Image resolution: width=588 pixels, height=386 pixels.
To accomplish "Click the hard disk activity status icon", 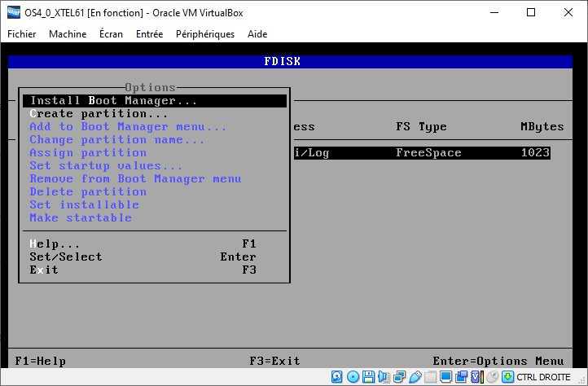I will tap(338, 377).
